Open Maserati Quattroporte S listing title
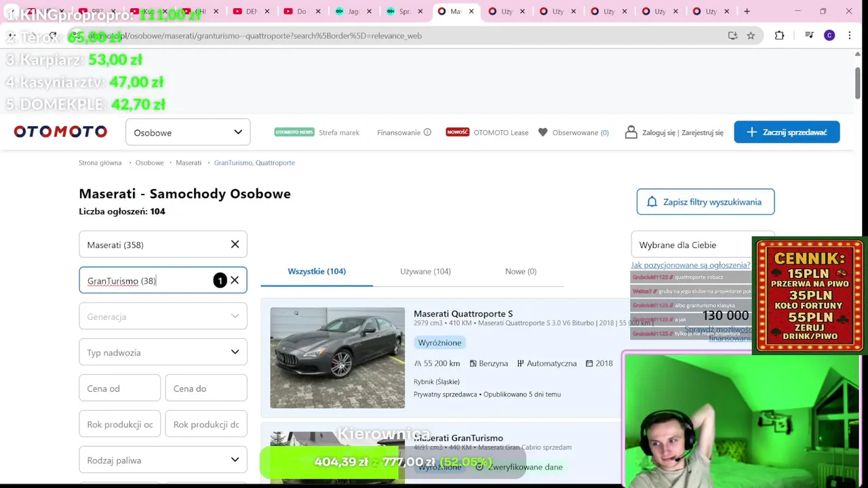 [463, 313]
